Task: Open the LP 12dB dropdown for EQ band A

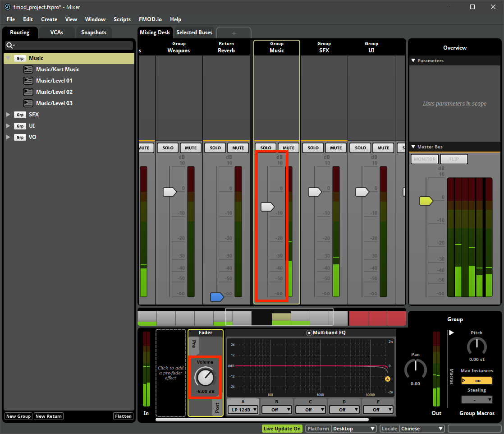Action: [x=243, y=410]
